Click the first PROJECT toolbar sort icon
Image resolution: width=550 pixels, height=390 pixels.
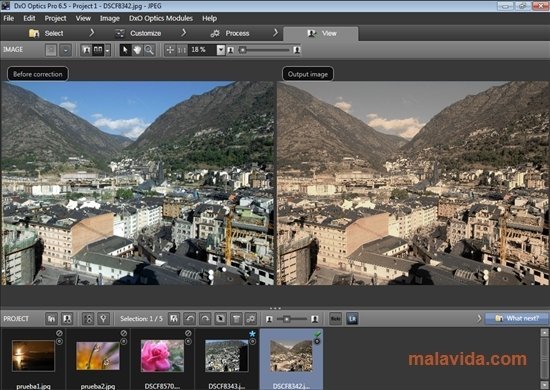coord(52,319)
